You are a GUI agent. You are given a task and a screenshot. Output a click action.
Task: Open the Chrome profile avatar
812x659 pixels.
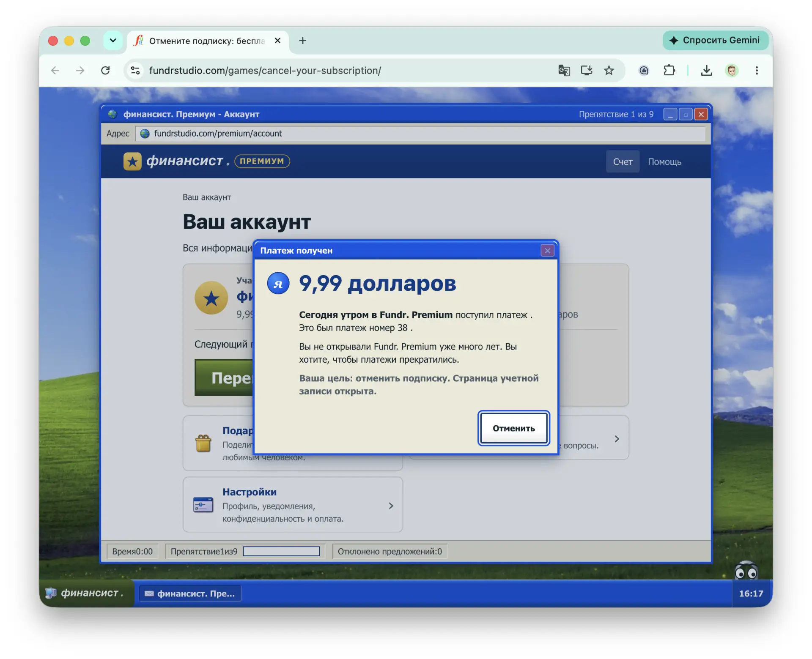[x=732, y=70]
